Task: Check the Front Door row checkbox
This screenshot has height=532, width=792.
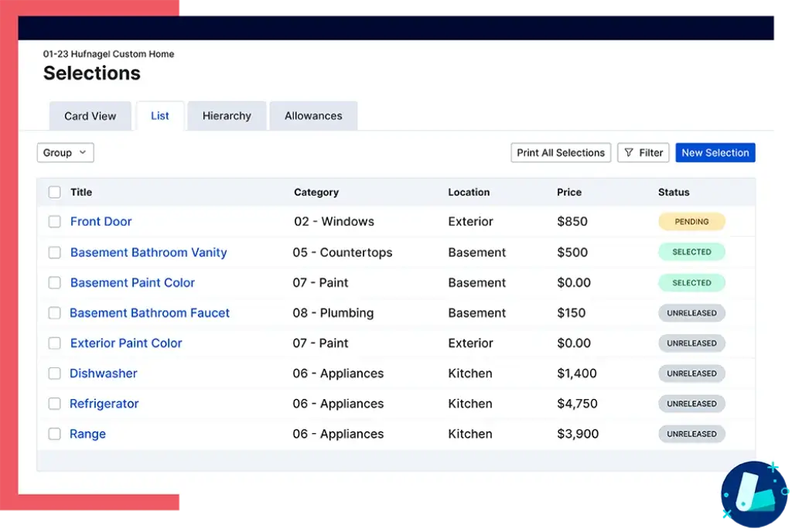Action: click(54, 221)
